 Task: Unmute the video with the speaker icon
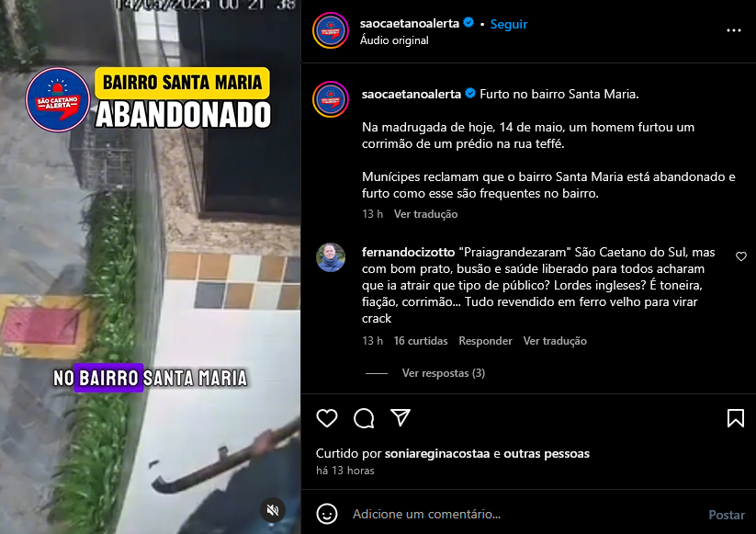(x=273, y=510)
